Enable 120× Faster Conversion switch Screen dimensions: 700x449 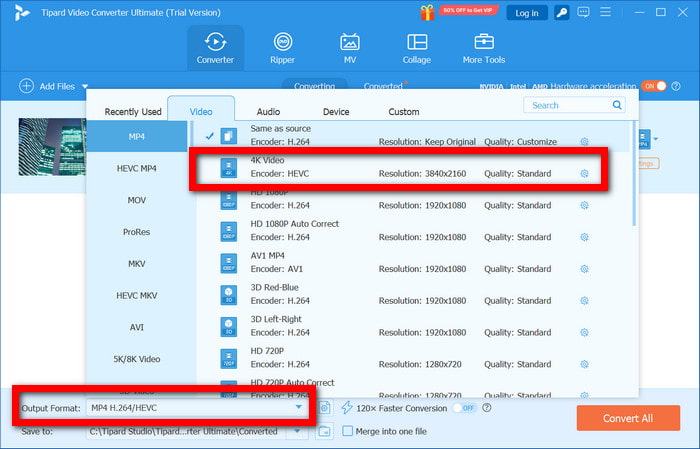pyautogui.click(x=463, y=408)
